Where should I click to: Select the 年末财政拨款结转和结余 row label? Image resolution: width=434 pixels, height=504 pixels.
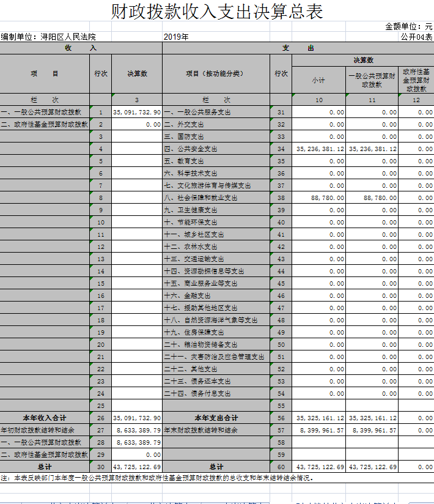click(x=200, y=431)
